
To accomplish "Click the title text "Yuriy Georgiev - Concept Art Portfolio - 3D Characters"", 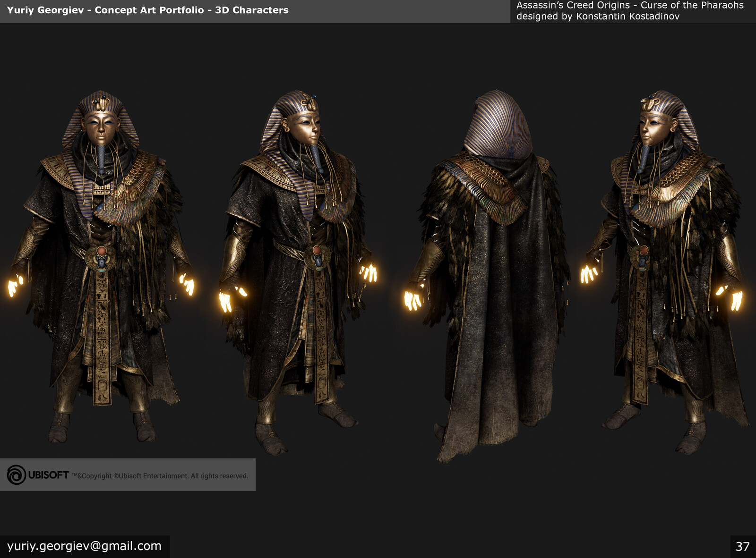I will pos(148,10).
